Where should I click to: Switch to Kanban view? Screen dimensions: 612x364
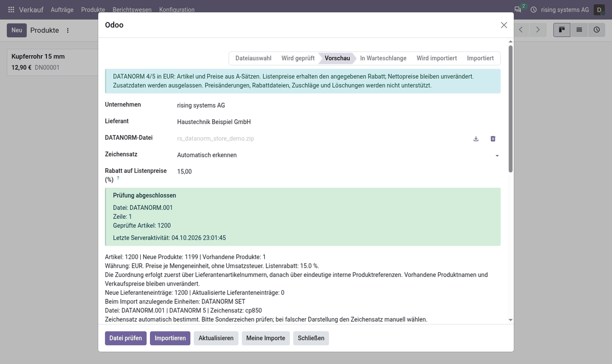tap(562, 30)
